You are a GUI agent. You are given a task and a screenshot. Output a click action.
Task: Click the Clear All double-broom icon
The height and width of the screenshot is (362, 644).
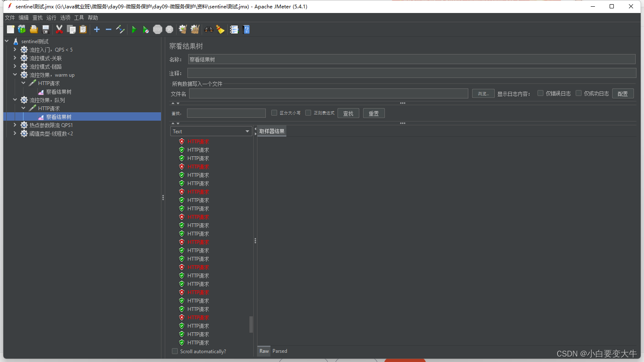(x=195, y=29)
